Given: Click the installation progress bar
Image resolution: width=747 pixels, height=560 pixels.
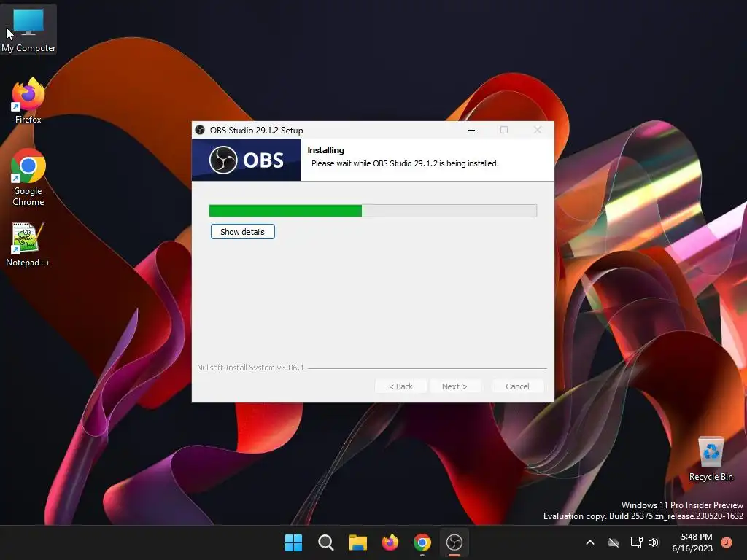Looking at the screenshot, I should tap(373, 211).
